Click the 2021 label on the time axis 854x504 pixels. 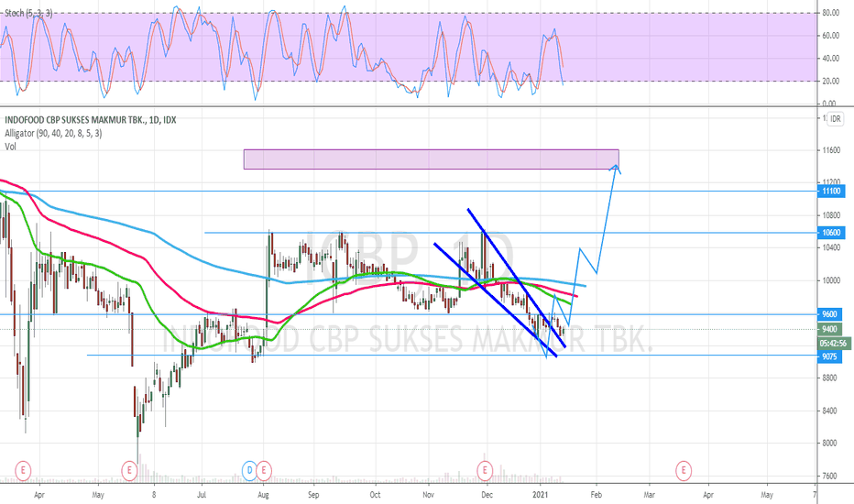coord(541,495)
